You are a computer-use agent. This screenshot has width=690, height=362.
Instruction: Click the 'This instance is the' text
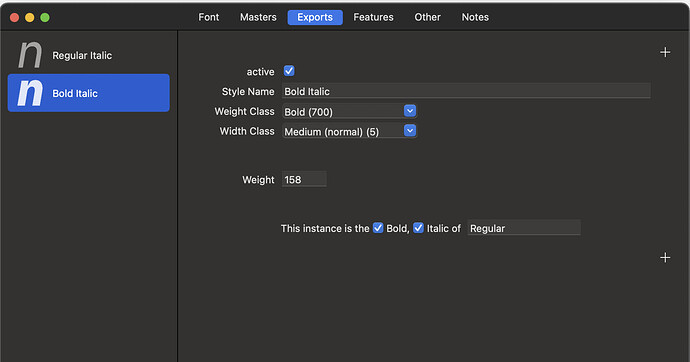click(x=325, y=228)
